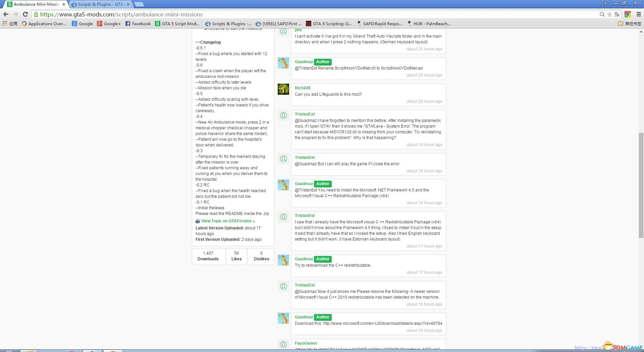The width and height of the screenshot is (644, 352).
Task: Click FayoGamer's default avatar icon
Action: 283,344
